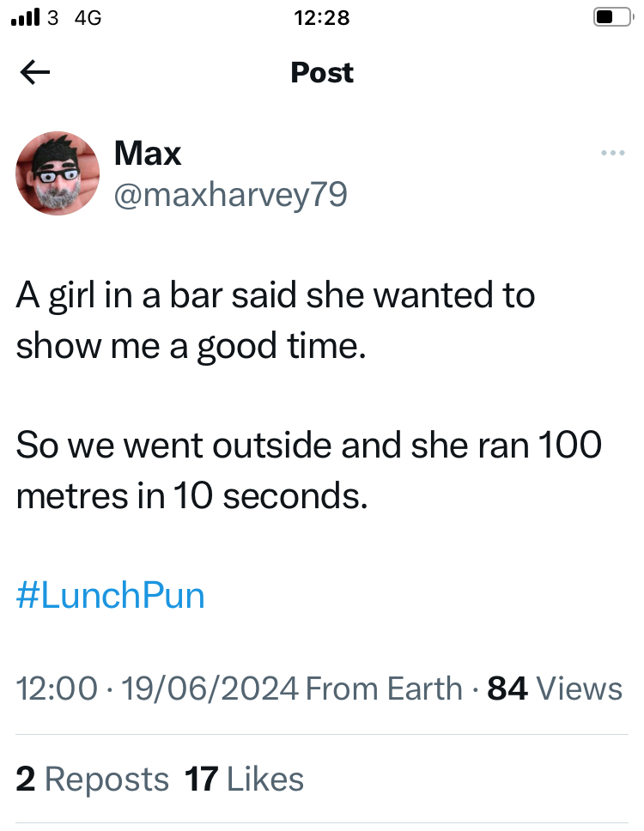This screenshot has width=644, height=831.
Task: Tap the carrier name 3 in status bar
Action: tap(53, 17)
